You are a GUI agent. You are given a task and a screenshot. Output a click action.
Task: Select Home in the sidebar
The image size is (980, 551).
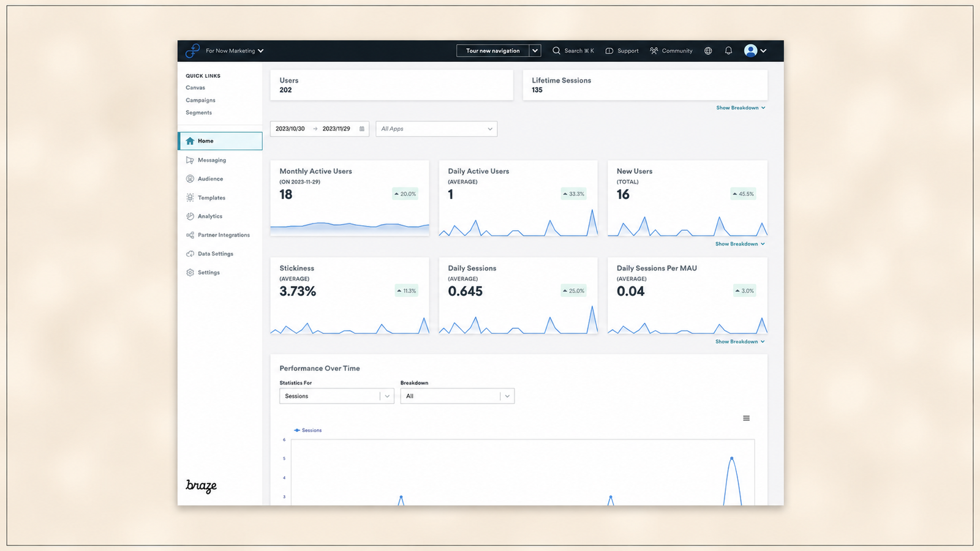pyautogui.click(x=221, y=141)
